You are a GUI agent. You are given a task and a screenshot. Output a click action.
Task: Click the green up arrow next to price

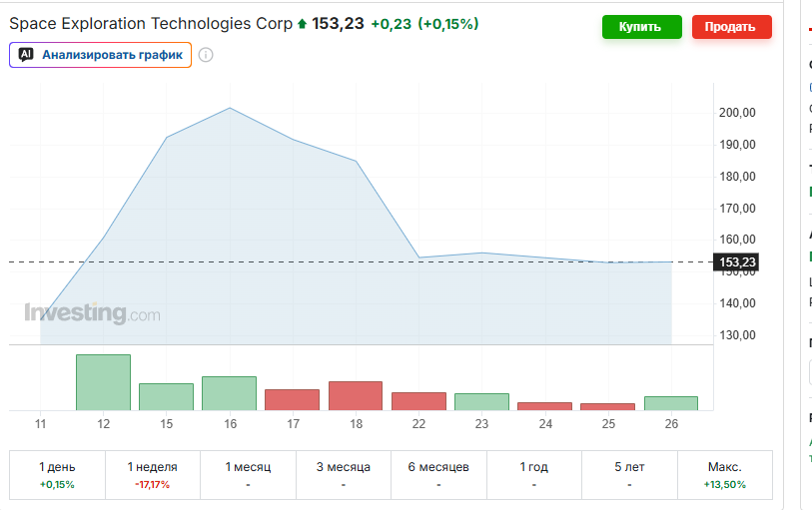(303, 24)
